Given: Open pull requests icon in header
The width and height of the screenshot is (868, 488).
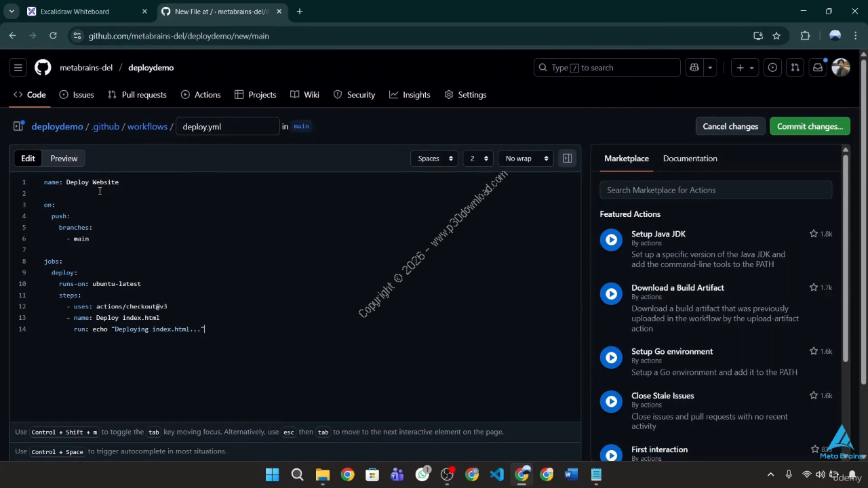Looking at the screenshot, I should [795, 68].
